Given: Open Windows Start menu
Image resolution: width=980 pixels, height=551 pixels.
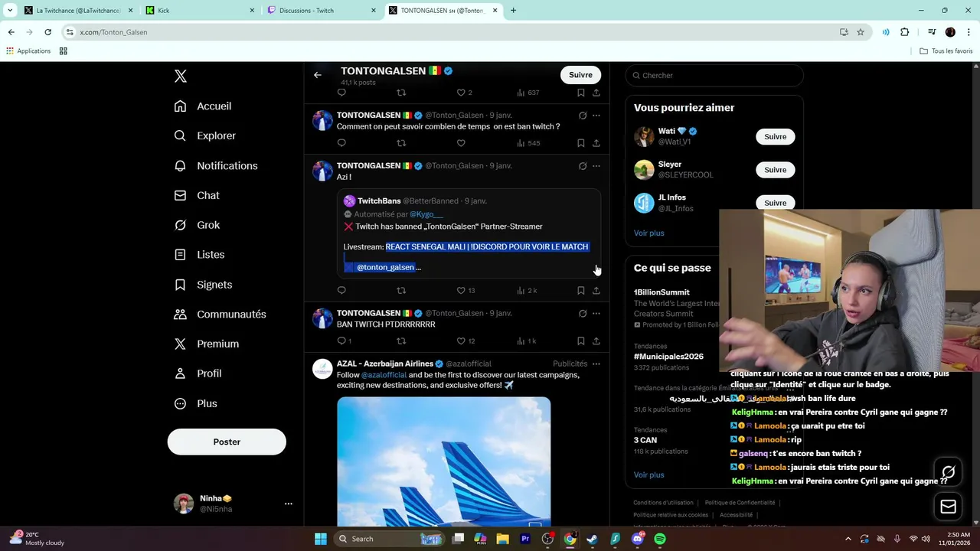Looking at the screenshot, I should [x=321, y=539].
